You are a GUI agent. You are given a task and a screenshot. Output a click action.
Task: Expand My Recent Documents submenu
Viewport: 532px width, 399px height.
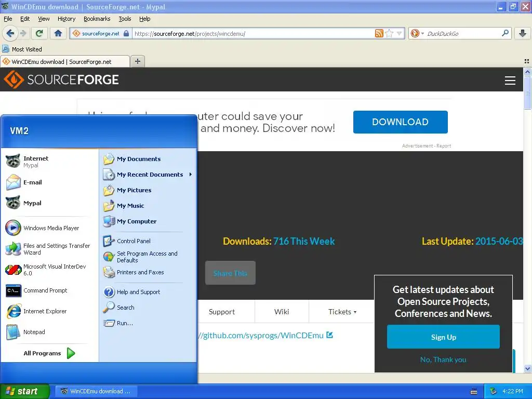tap(148, 175)
